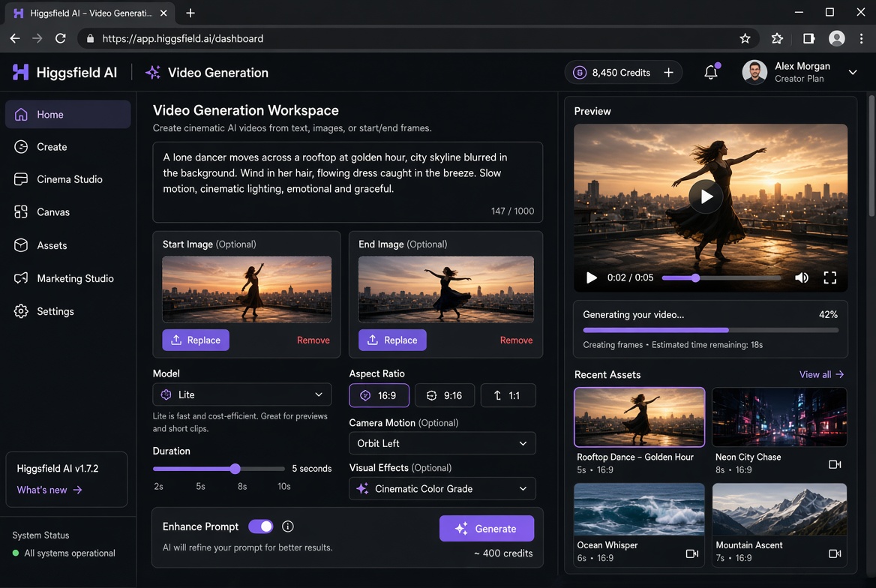The height and width of the screenshot is (588, 876).
Task: Go to Home in sidebar
Action: point(68,115)
